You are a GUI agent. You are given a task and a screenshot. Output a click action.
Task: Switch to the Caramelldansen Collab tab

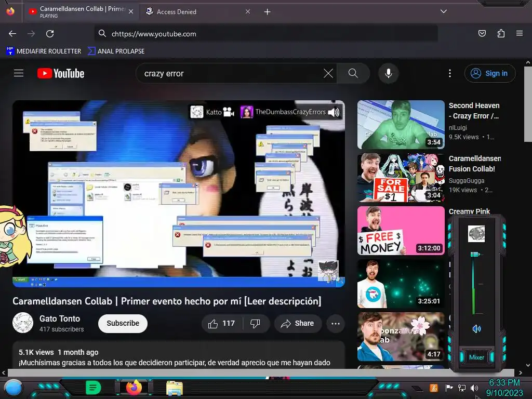[81, 11]
